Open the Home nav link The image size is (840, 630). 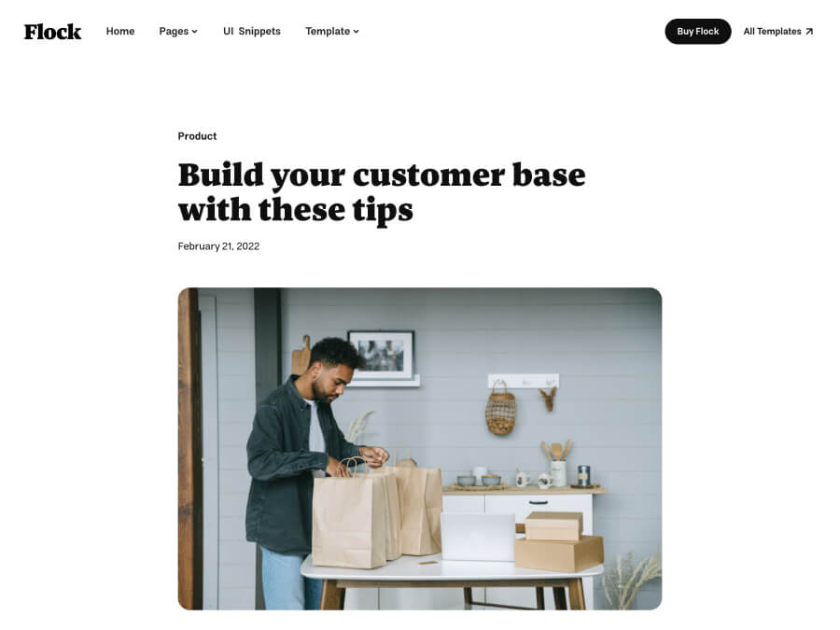pyautogui.click(x=120, y=31)
